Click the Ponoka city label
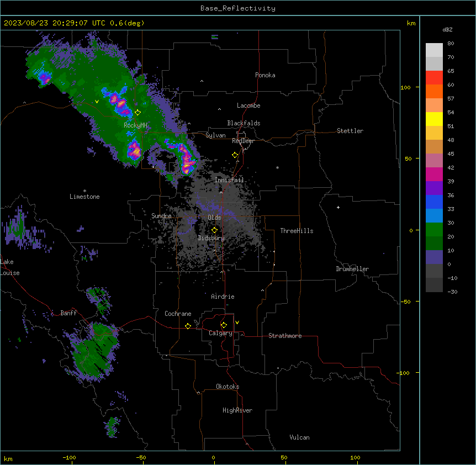 (x=265, y=75)
